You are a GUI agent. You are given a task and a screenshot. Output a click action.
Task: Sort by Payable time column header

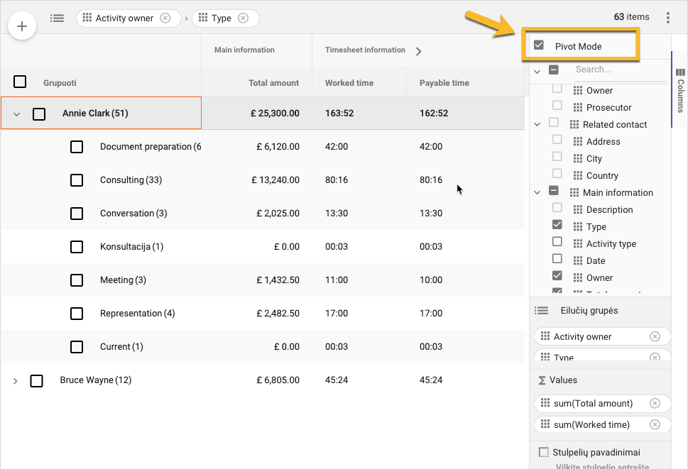[x=444, y=83]
